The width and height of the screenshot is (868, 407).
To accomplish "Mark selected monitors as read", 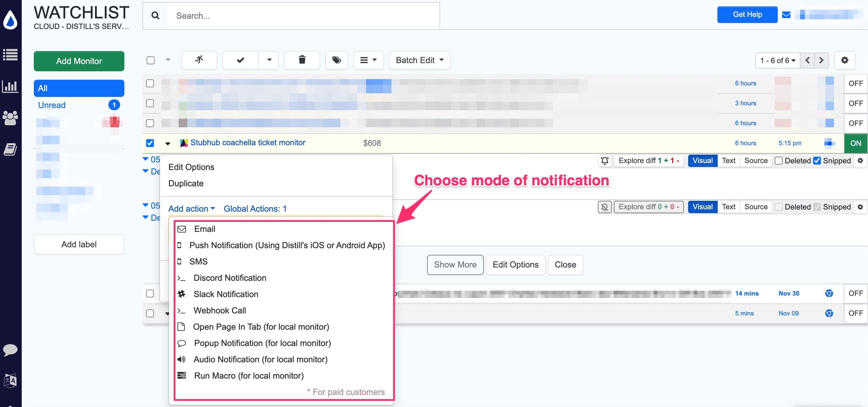I will click(x=240, y=60).
